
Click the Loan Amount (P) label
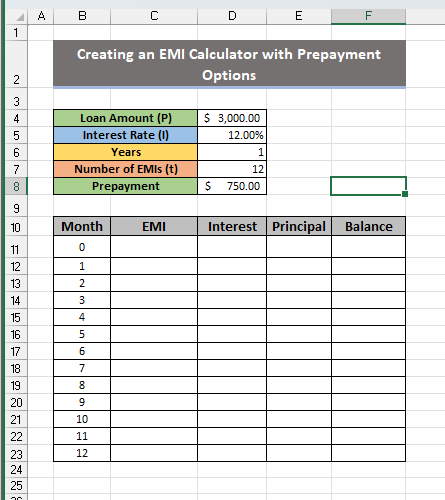pyautogui.click(x=125, y=118)
